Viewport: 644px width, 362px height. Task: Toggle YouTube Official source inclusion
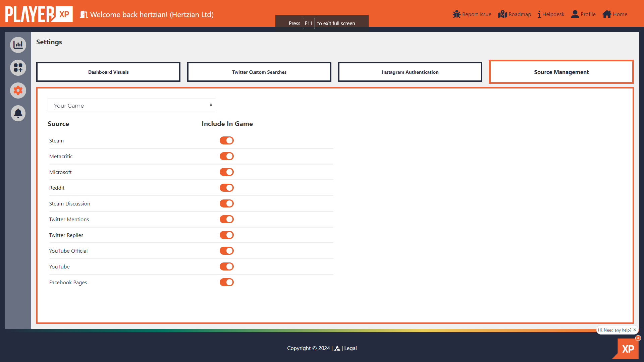click(x=227, y=251)
